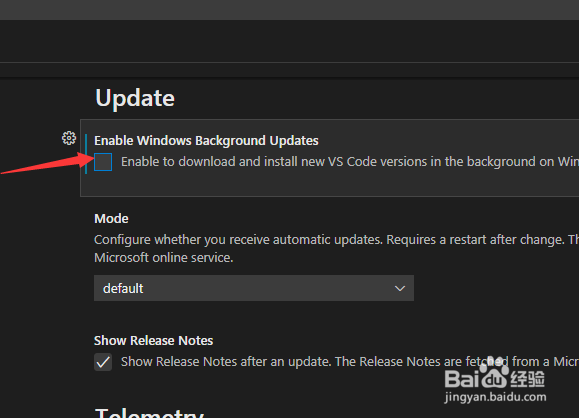Open the Mode dropdown showing default
This screenshot has height=418, width=579.
click(x=254, y=288)
